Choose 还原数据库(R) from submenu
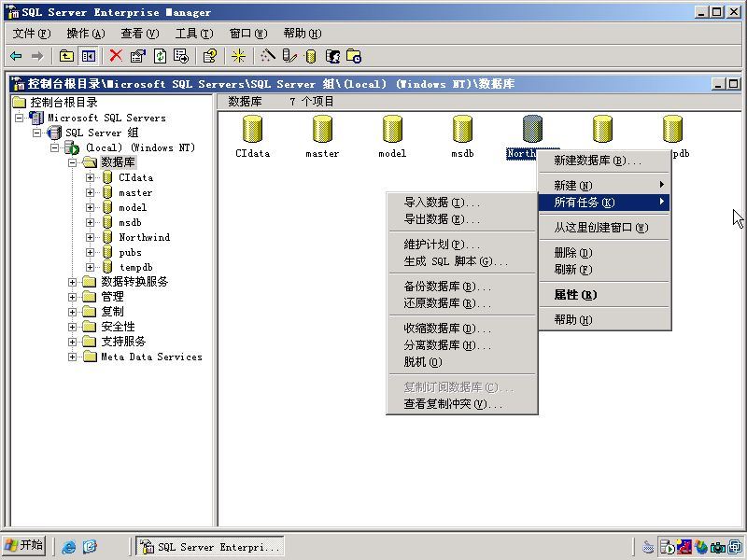 click(x=462, y=302)
